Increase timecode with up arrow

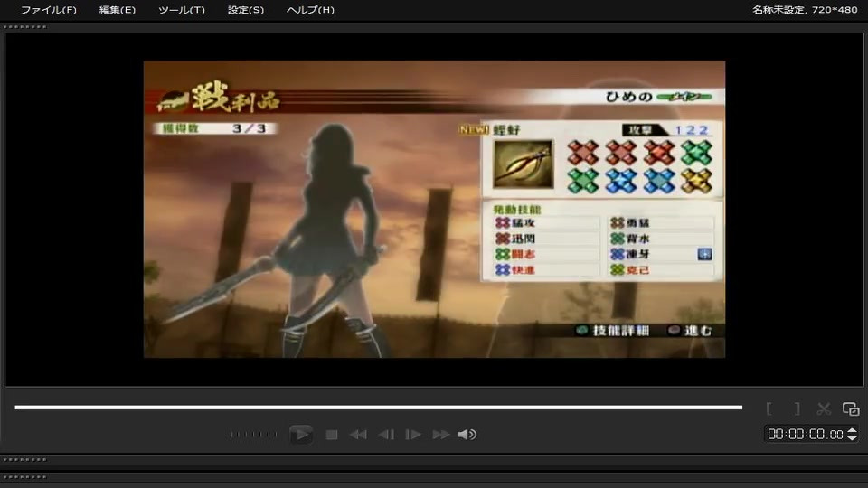[x=853, y=430]
